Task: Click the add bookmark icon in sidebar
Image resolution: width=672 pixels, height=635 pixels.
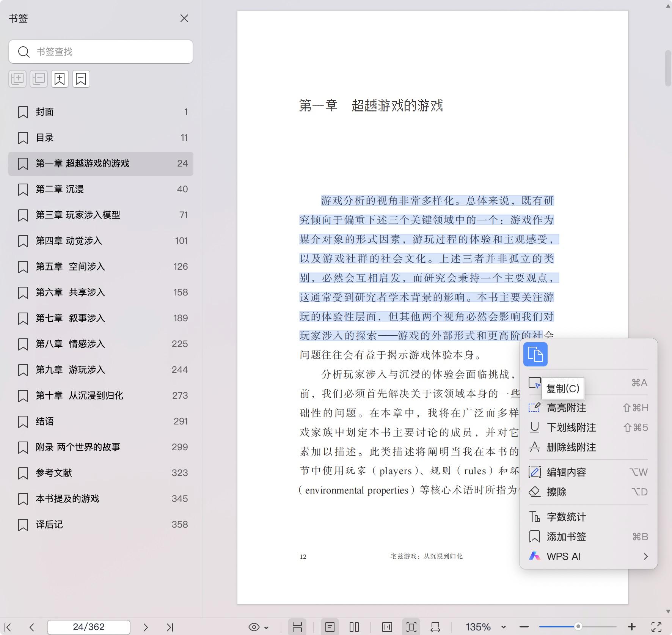Action: pyautogui.click(x=60, y=79)
